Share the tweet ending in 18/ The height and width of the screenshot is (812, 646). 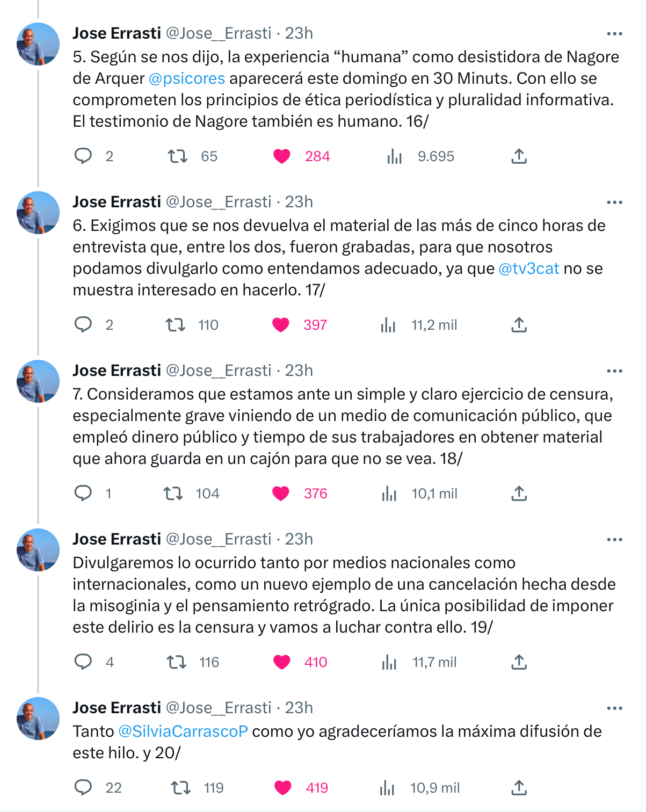(519, 494)
